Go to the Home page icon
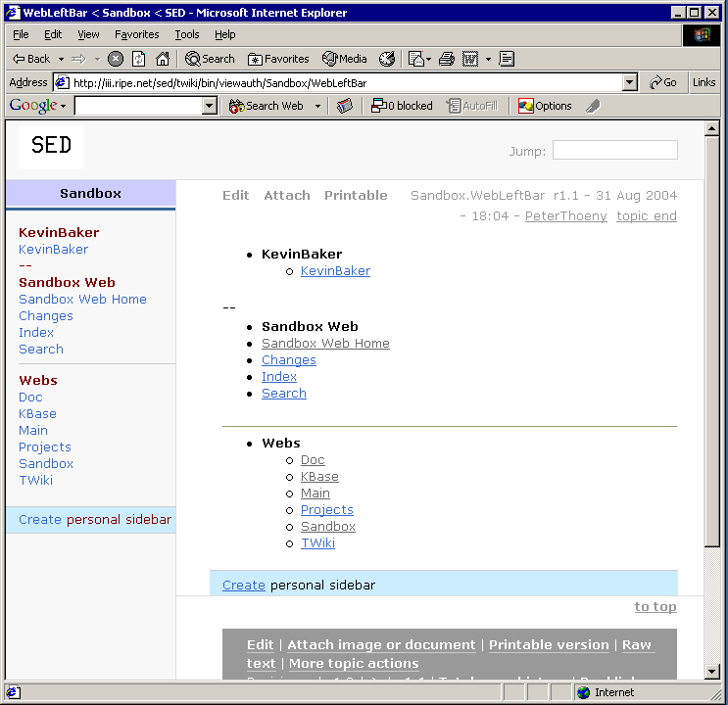Viewport: 728px width, 705px height. click(x=163, y=59)
